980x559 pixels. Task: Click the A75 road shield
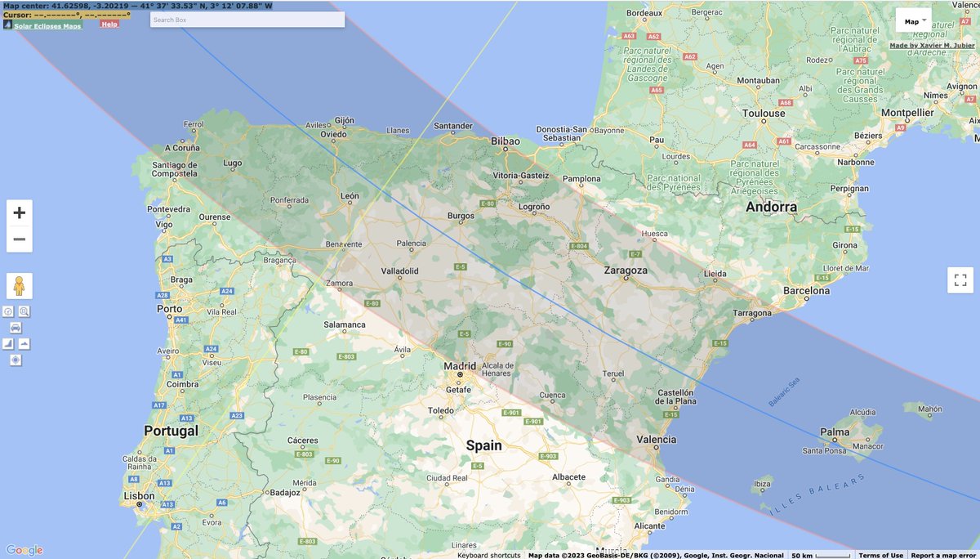pyautogui.click(x=861, y=60)
